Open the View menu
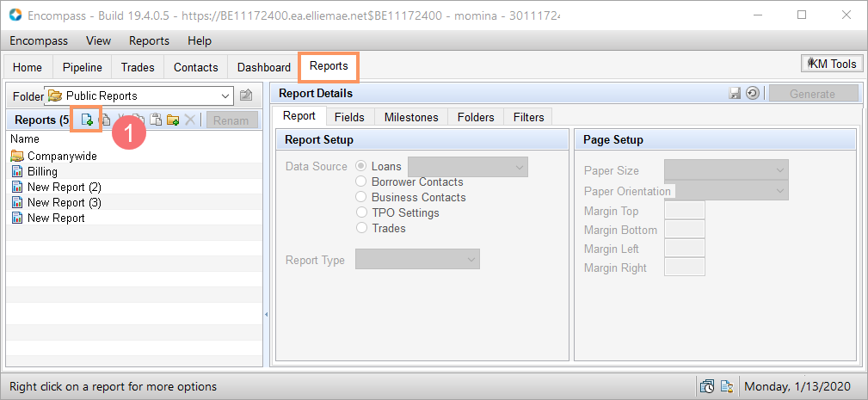 (x=99, y=40)
